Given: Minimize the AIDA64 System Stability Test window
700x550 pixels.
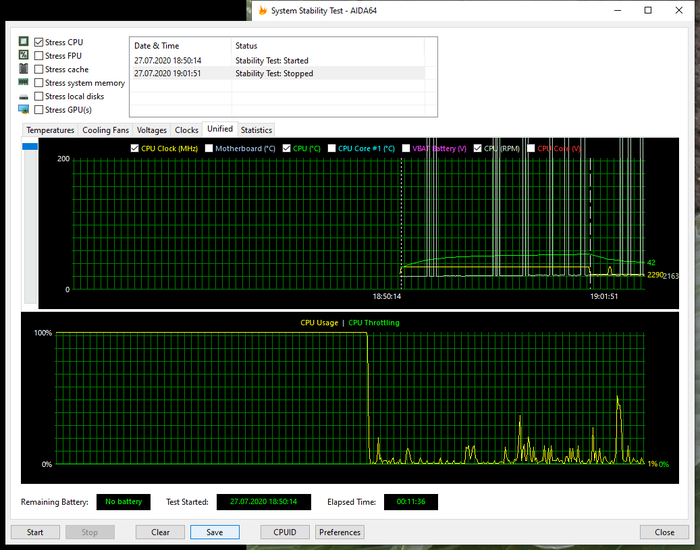Looking at the screenshot, I should point(618,10).
